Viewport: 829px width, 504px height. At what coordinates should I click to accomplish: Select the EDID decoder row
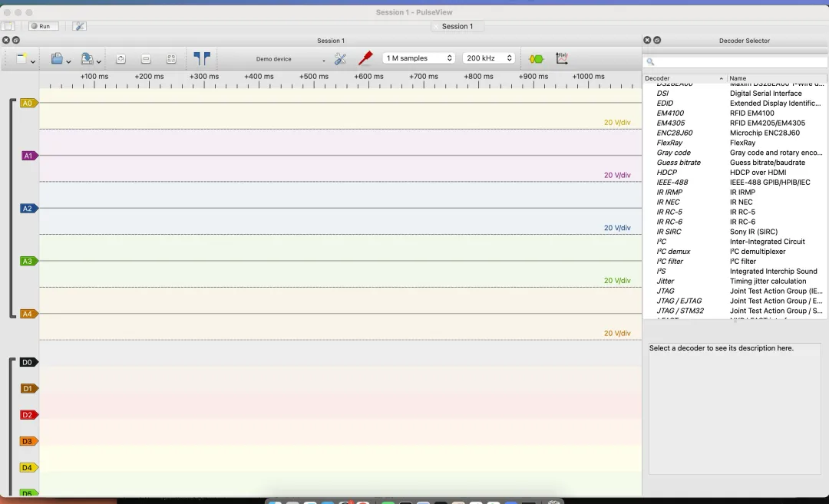[735, 104]
